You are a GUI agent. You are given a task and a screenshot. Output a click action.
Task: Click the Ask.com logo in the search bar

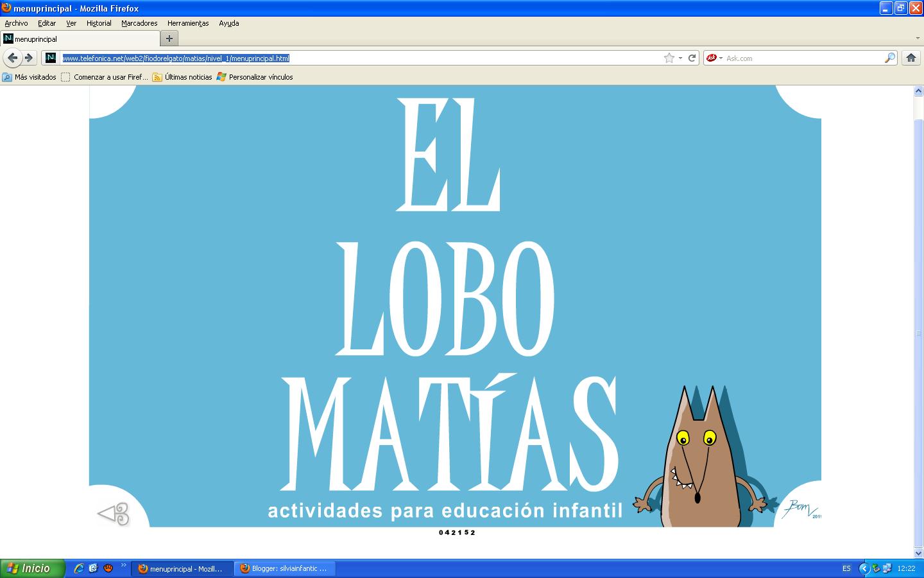click(x=712, y=58)
